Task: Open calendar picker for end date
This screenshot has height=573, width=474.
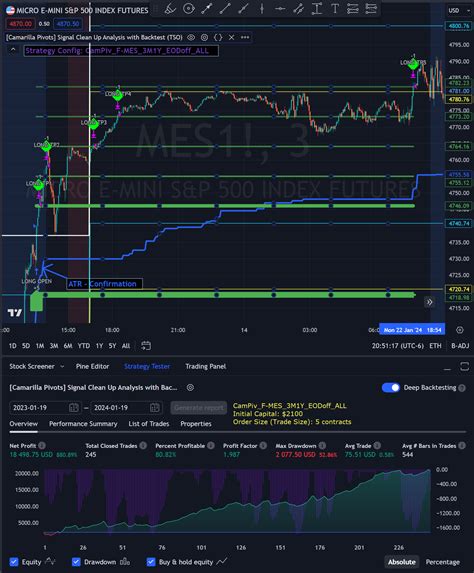Action: pos(154,407)
